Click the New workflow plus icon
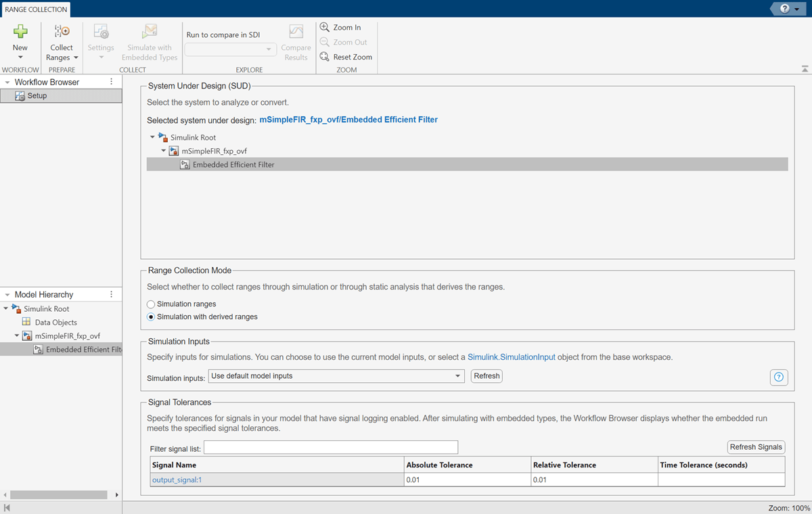The width and height of the screenshot is (812, 514). [x=20, y=31]
